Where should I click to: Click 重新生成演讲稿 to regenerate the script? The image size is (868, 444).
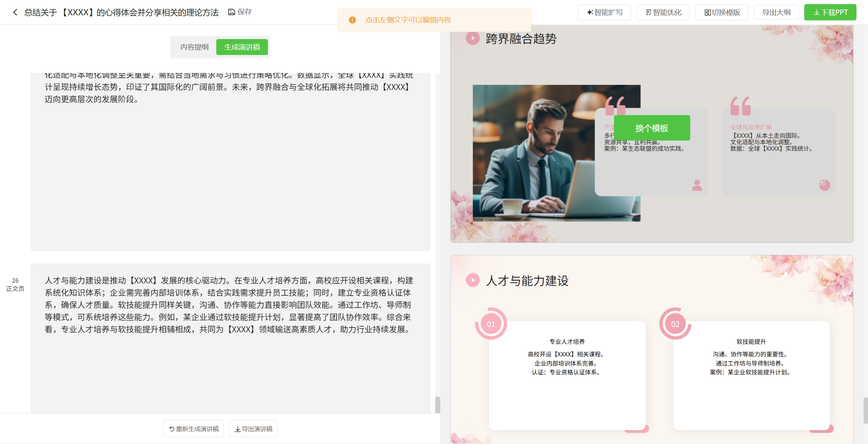[x=193, y=429]
